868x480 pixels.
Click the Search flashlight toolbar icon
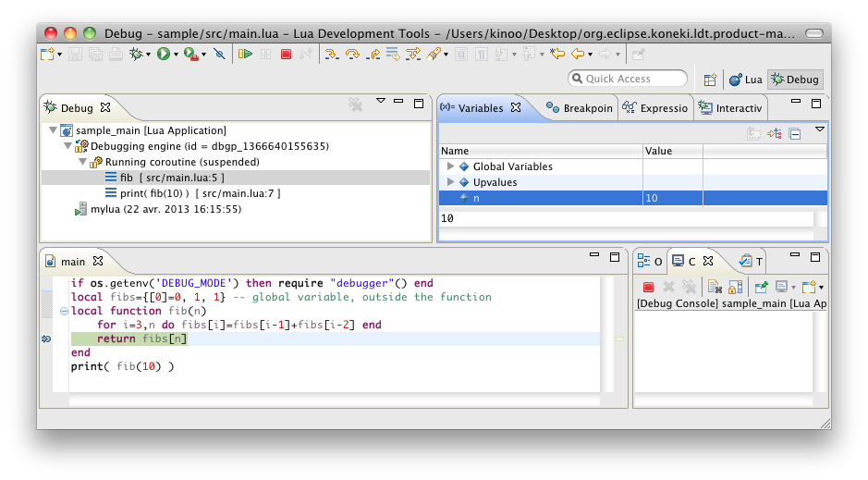pos(434,55)
